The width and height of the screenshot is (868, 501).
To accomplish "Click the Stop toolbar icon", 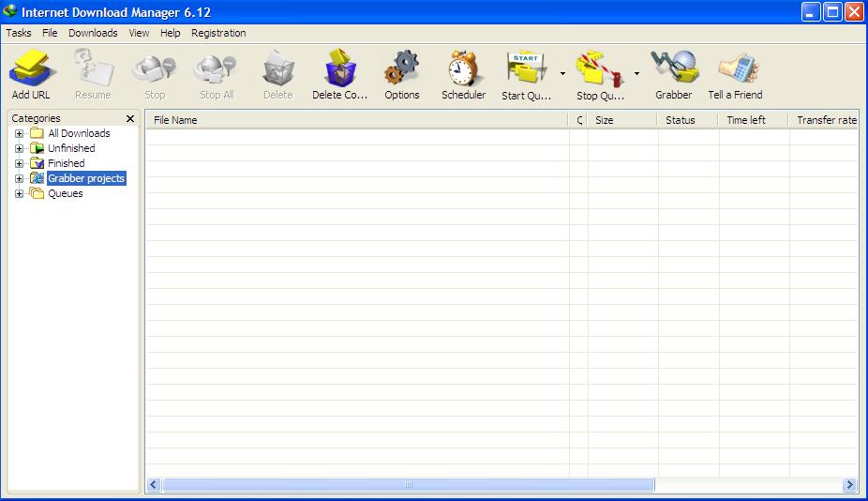I will pos(155,69).
